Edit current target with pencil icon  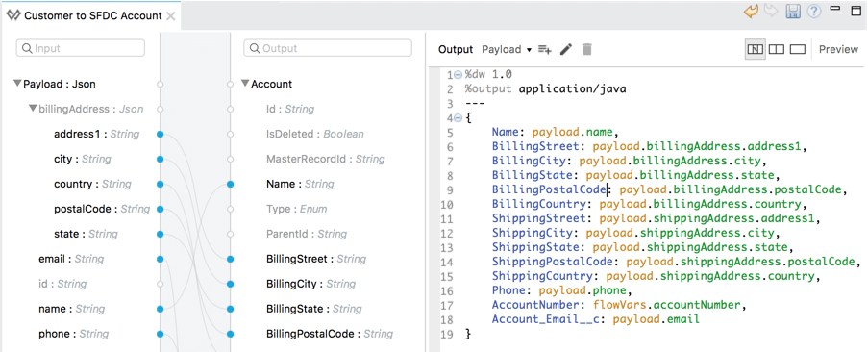(x=565, y=49)
